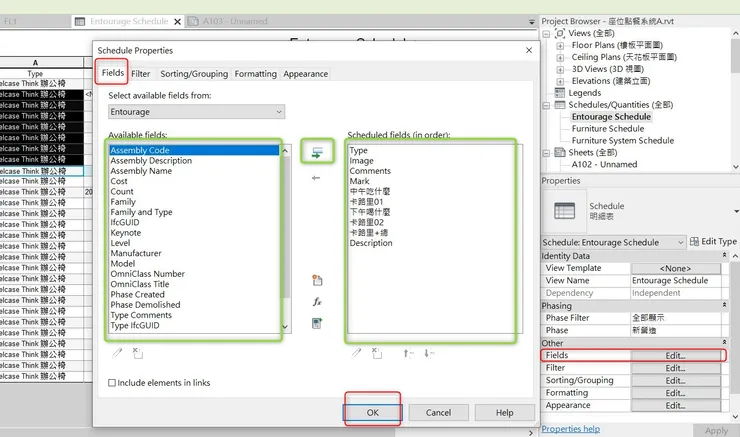Screen dimensions: 740x437
Task: Click the View Template None button
Action: point(676,268)
